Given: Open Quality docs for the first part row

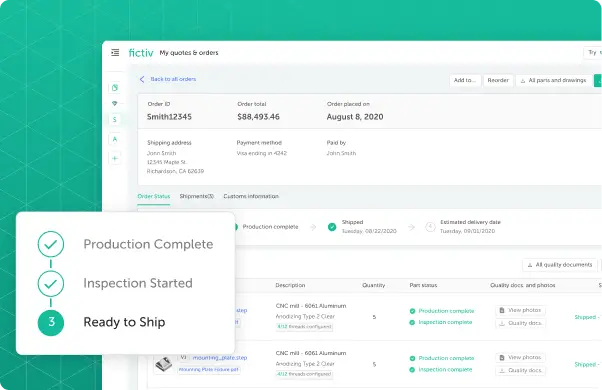Looking at the screenshot, I should [520, 323].
